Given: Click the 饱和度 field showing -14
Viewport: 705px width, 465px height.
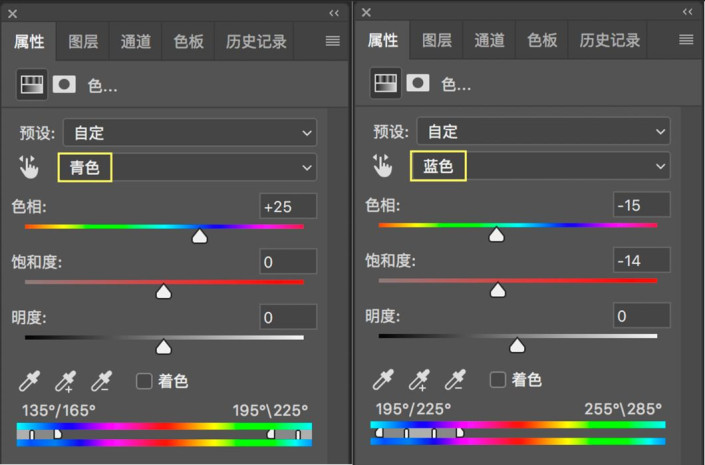Looking at the screenshot, I should tap(642, 260).
